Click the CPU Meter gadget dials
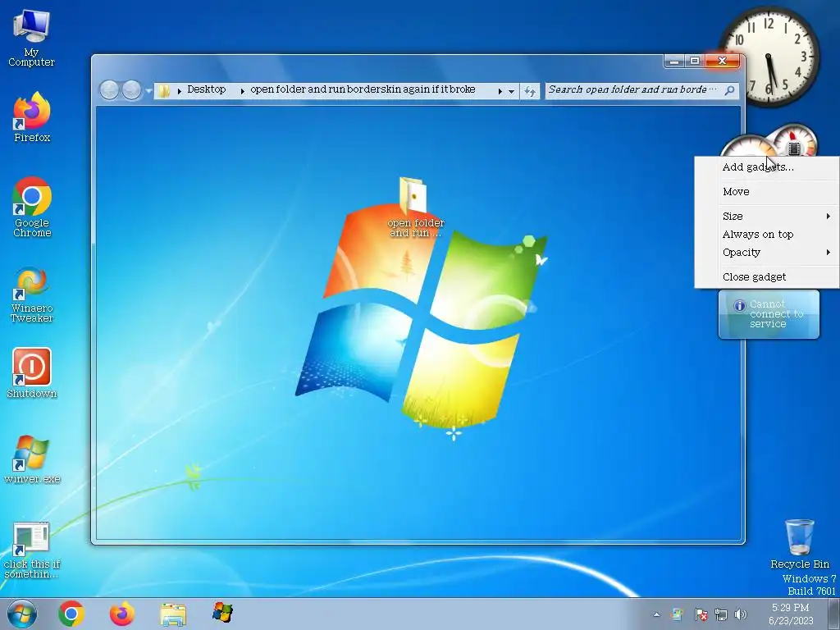The height and width of the screenshot is (630, 840). pyautogui.click(x=771, y=140)
